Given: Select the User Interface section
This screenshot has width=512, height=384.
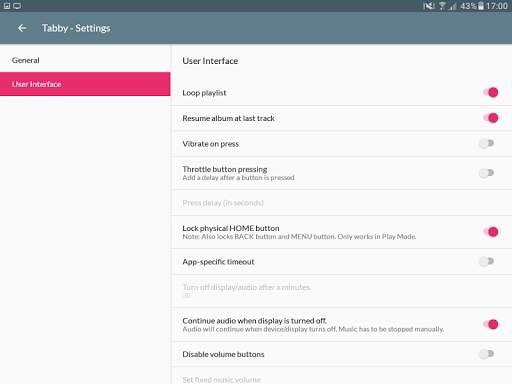Looking at the screenshot, I should pyautogui.click(x=85, y=84).
